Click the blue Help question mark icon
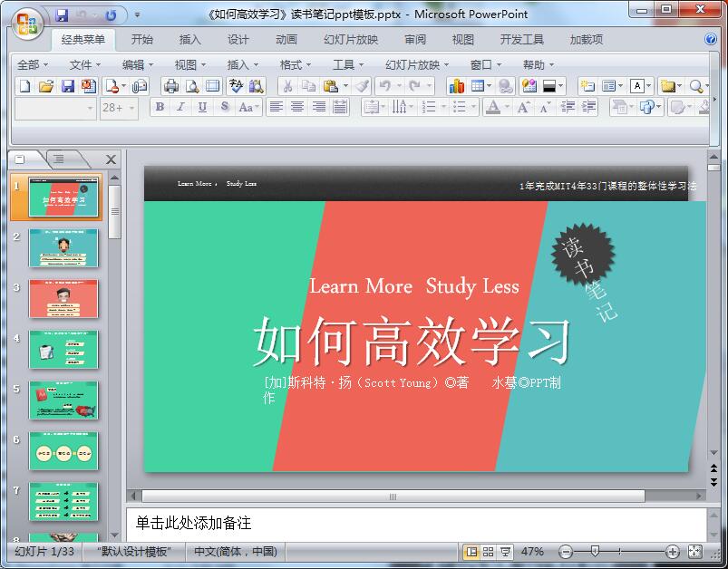Viewport: 728px width, 569px height. 711,40
